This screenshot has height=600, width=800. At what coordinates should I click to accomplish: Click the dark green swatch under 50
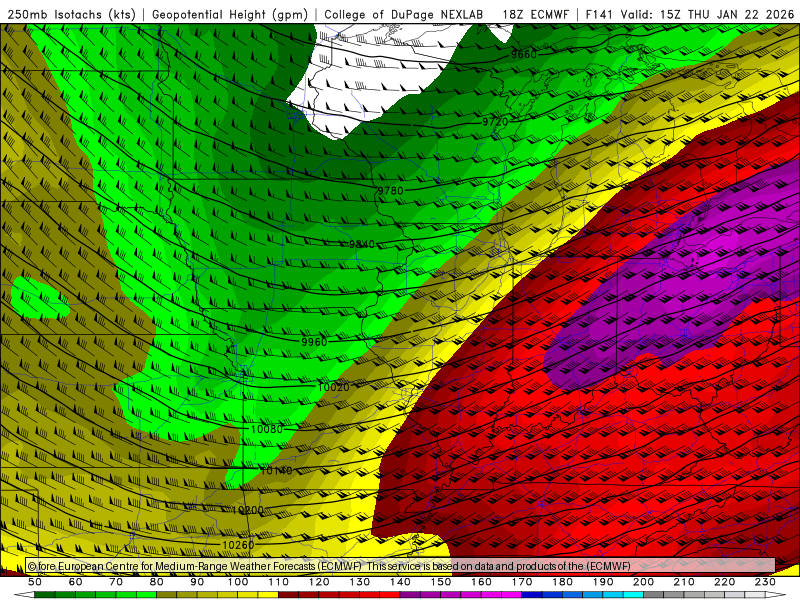tap(45, 595)
